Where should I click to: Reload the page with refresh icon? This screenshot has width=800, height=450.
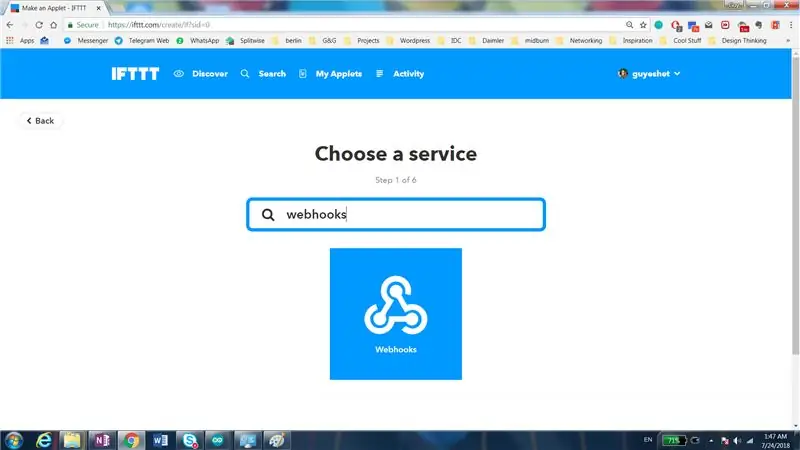pos(39,24)
